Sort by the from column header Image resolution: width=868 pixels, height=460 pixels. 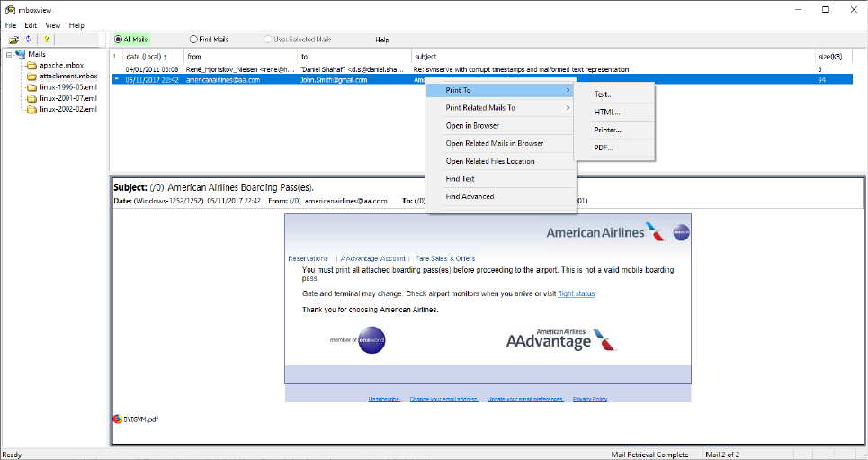(241, 57)
